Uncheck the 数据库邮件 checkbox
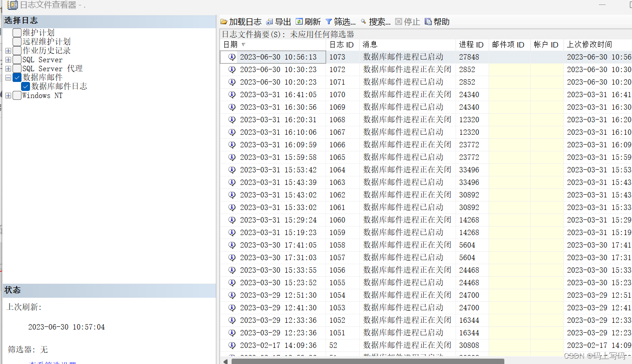632x364 pixels. (17, 77)
